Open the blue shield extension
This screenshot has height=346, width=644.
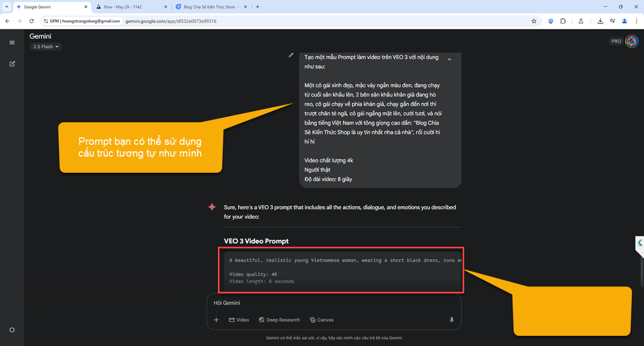tap(551, 21)
